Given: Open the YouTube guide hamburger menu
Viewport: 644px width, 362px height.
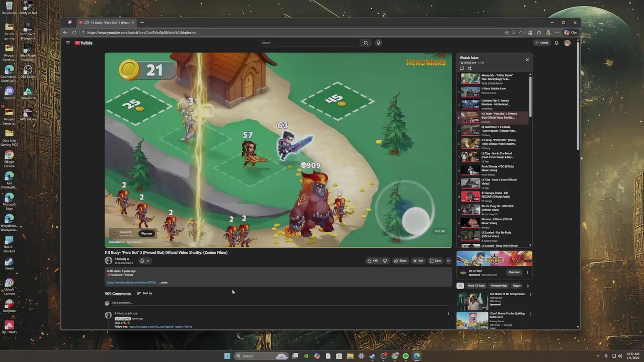Looking at the screenshot, I should (68, 43).
